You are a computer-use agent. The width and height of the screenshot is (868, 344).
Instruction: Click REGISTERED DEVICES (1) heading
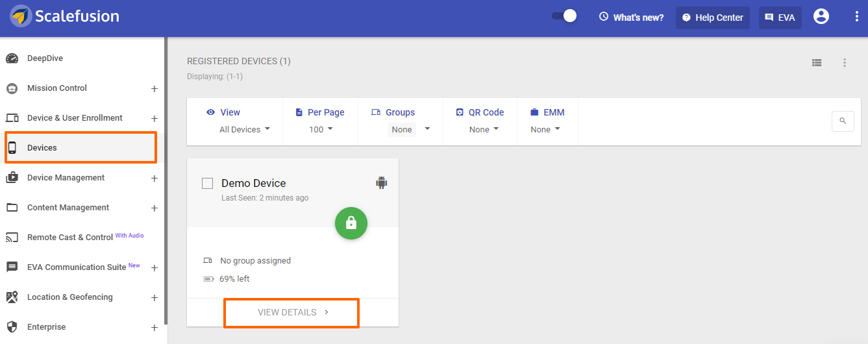(x=239, y=61)
